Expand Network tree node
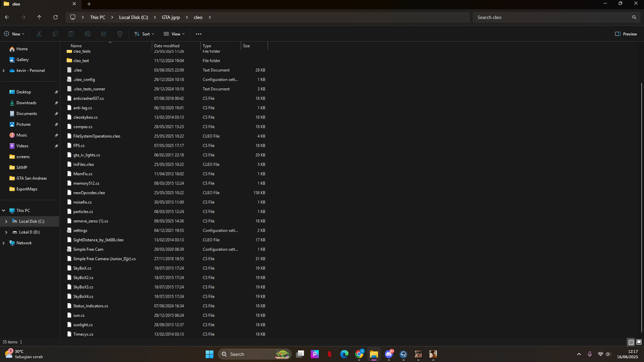 coord(4,243)
